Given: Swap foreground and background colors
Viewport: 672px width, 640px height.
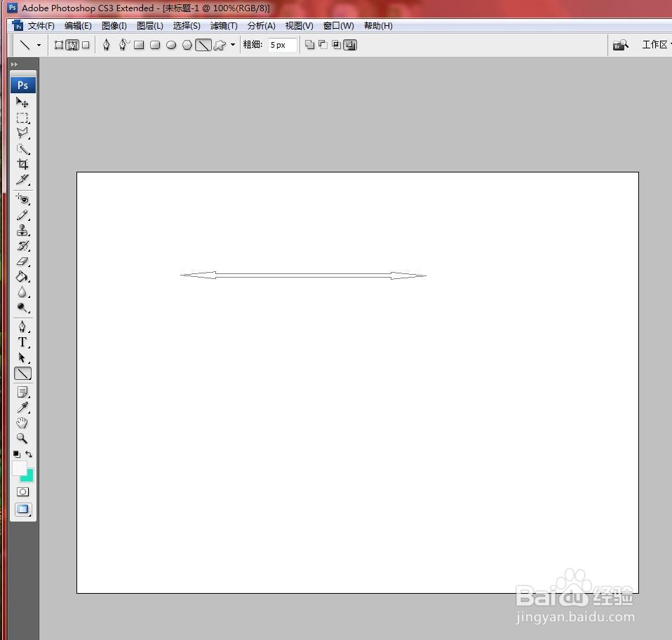Looking at the screenshot, I should point(29,454).
